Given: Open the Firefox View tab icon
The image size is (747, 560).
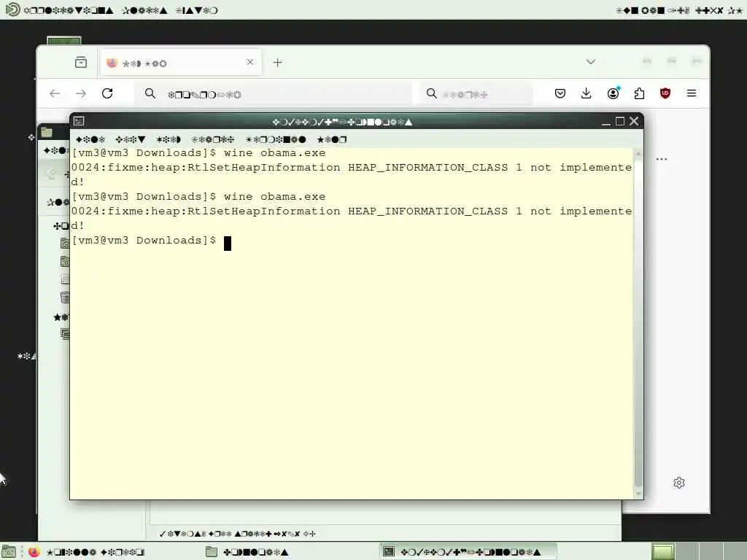Looking at the screenshot, I should (81, 63).
